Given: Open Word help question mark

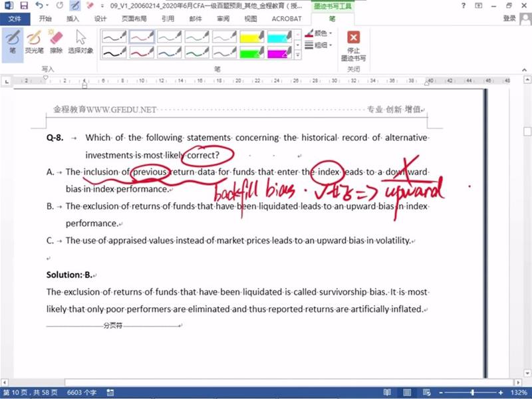Looking at the screenshot, I should (464, 5).
